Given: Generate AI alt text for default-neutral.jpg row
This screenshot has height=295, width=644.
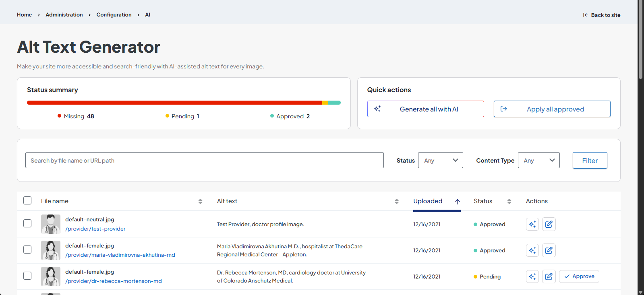Looking at the screenshot, I should [x=532, y=224].
